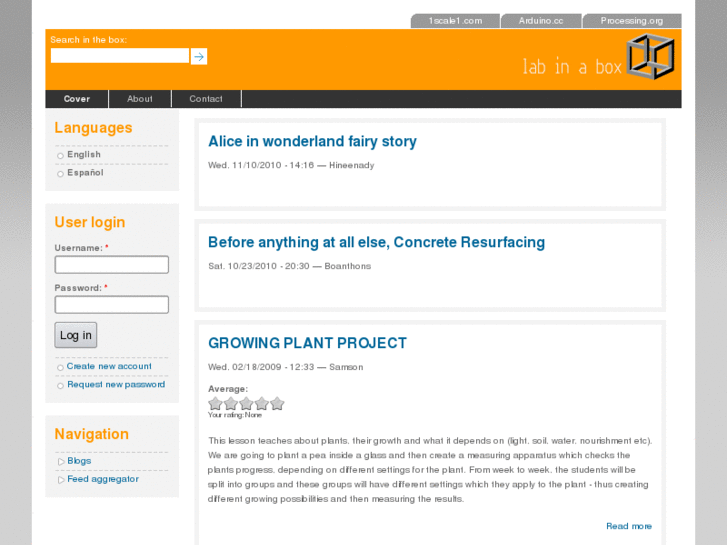Click Create new account link
Viewport: 727px width, 545px height.
pyautogui.click(x=109, y=367)
